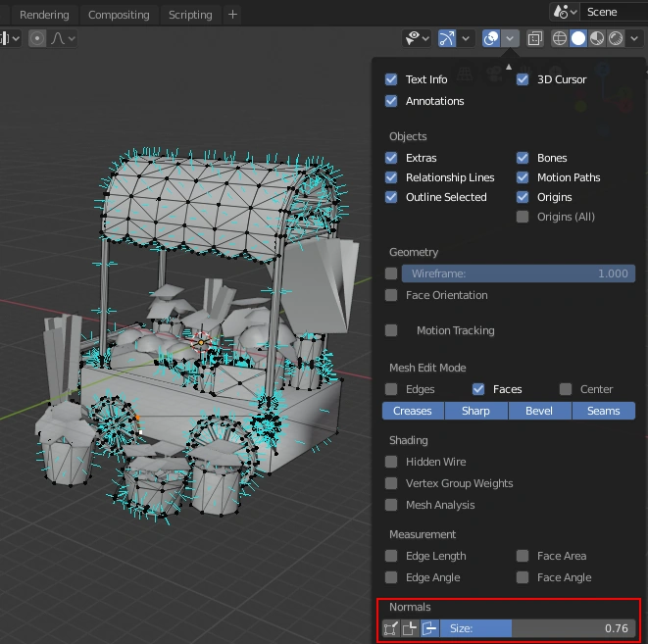Switch to material preview shading
The width and height of the screenshot is (648, 644).
click(x=597, y=38)
